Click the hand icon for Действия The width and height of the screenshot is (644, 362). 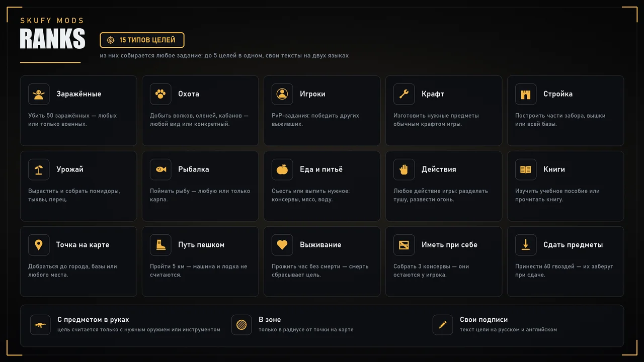coord(404,169)
